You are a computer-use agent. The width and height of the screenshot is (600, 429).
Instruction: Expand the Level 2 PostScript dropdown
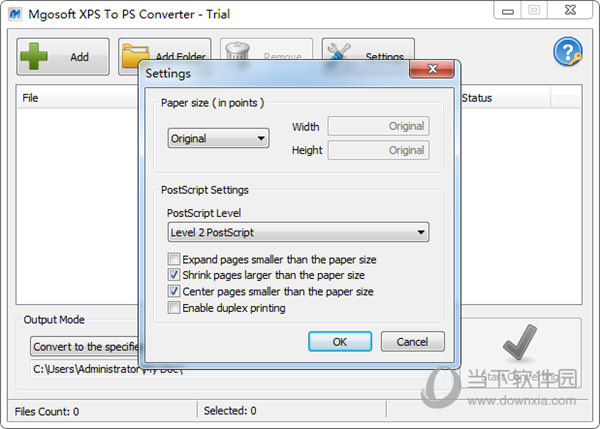(298, 232)
